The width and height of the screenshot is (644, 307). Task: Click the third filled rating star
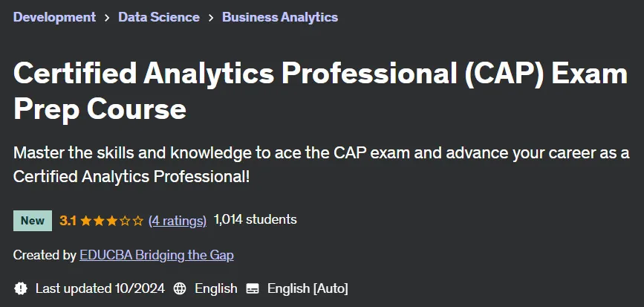pos(112,221)
